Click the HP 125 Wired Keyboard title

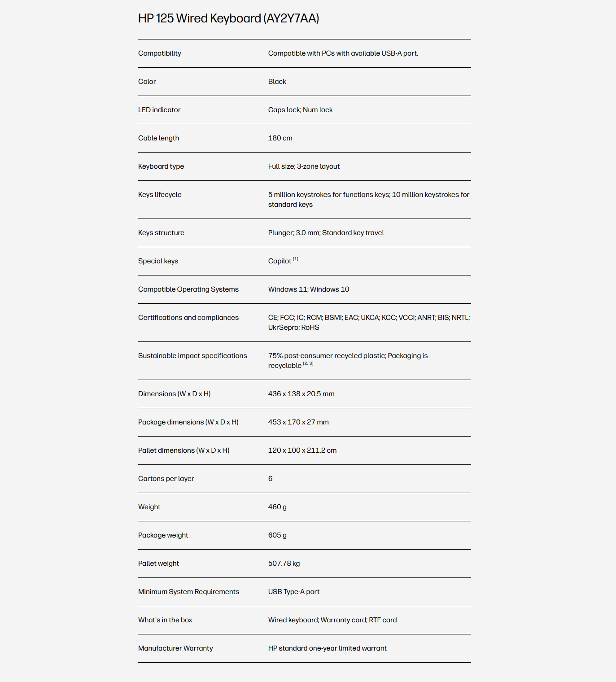click(x=228, y=18)
